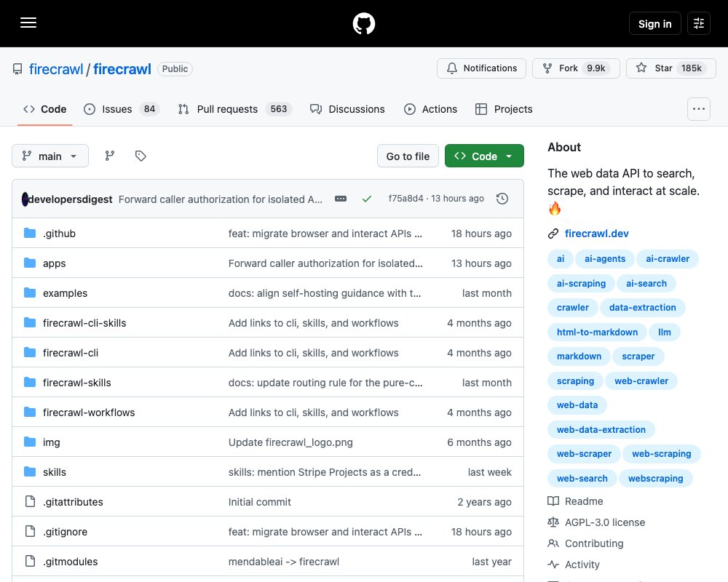
Task: Expand the additional navigation options ellipsis
Action: (x=699, y=109)
